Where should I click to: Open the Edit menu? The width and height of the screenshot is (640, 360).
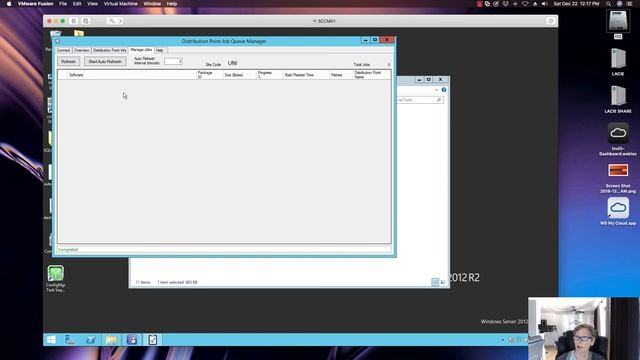click(x=77, y=4)
